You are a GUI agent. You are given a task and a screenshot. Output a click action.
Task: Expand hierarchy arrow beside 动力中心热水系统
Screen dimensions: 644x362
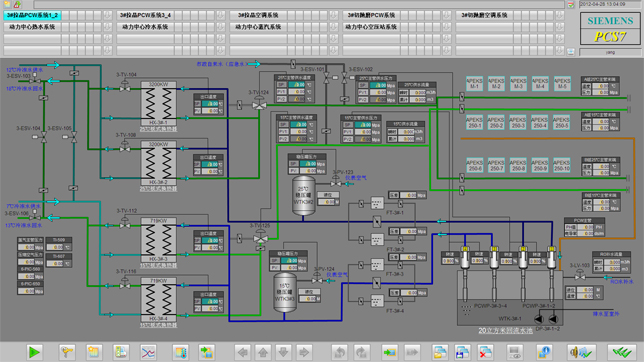(x=108, y=27)
